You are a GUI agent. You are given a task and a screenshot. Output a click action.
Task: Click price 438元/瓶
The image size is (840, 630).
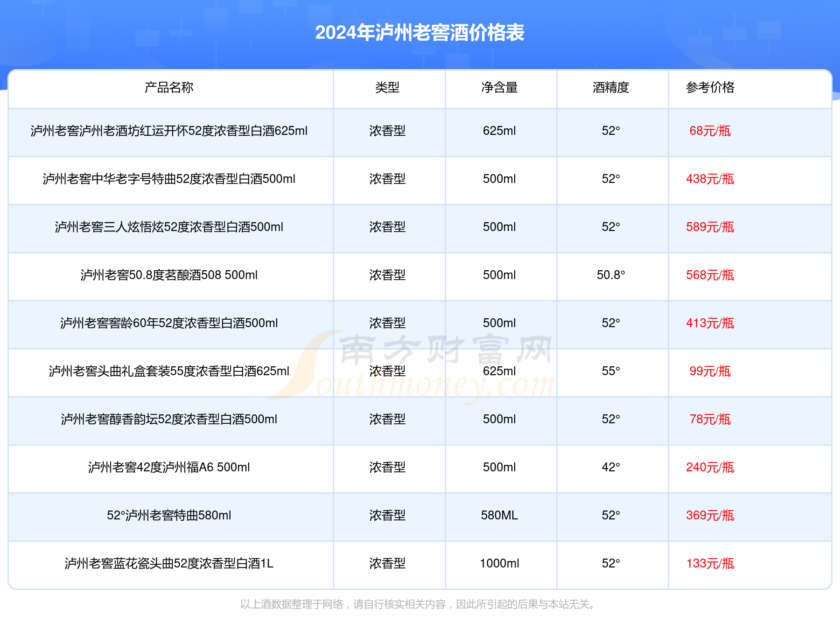(x=710, y=179)
